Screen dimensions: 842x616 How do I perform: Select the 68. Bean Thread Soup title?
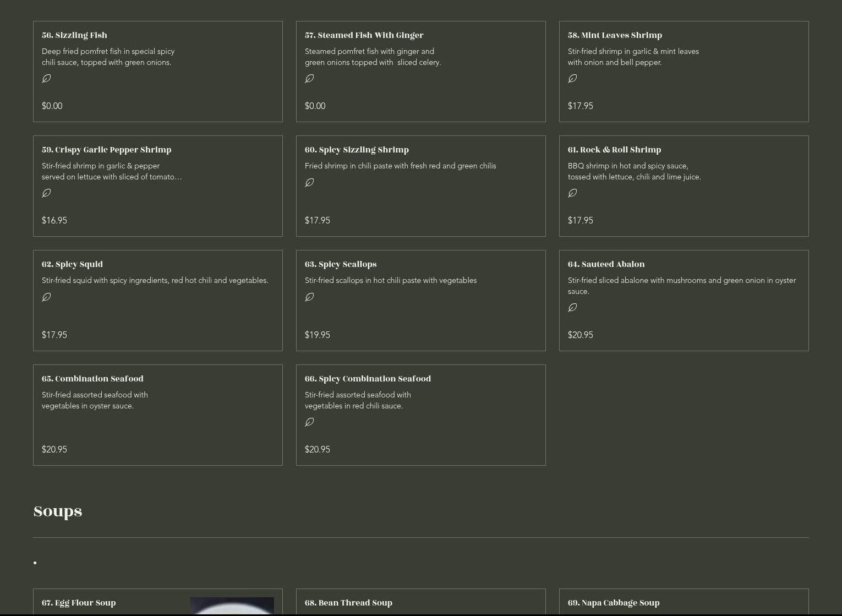tap(348, 603)
